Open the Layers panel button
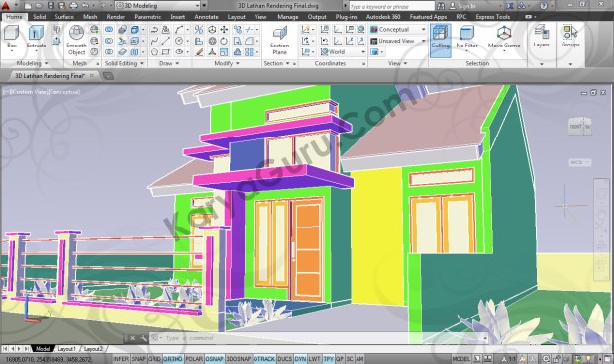Image resolution: width=614 pixels, height=364 pixels. tap(541, 37)
